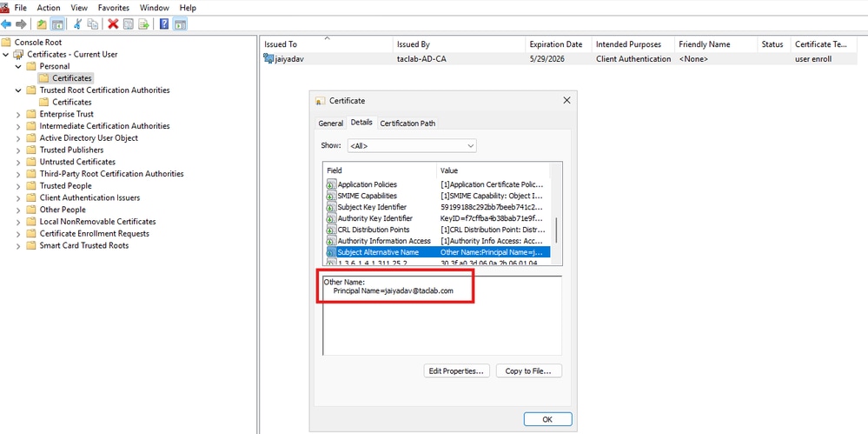Click the Field column header in dialog
The image size is (868, 434).
[380, 170]
